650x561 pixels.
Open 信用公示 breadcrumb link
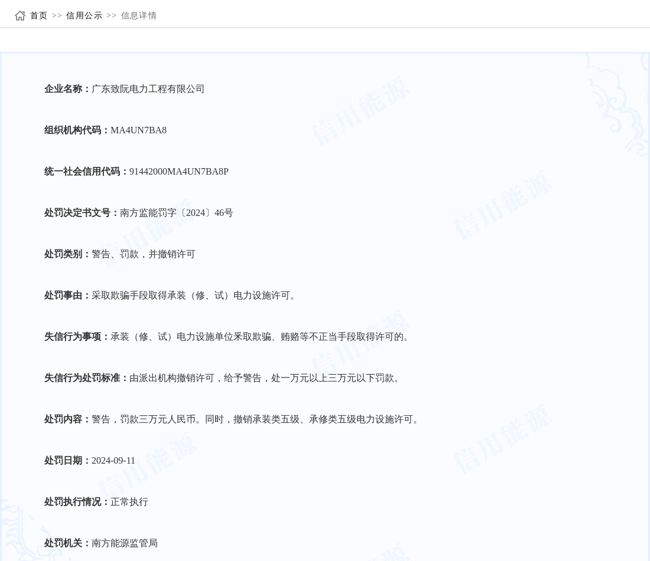point(84,16)
